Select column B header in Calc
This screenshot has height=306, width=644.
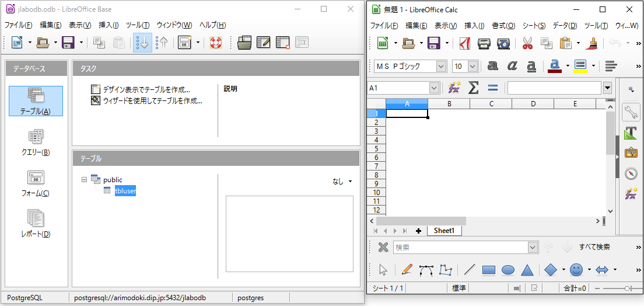click(x=449, y=103)
